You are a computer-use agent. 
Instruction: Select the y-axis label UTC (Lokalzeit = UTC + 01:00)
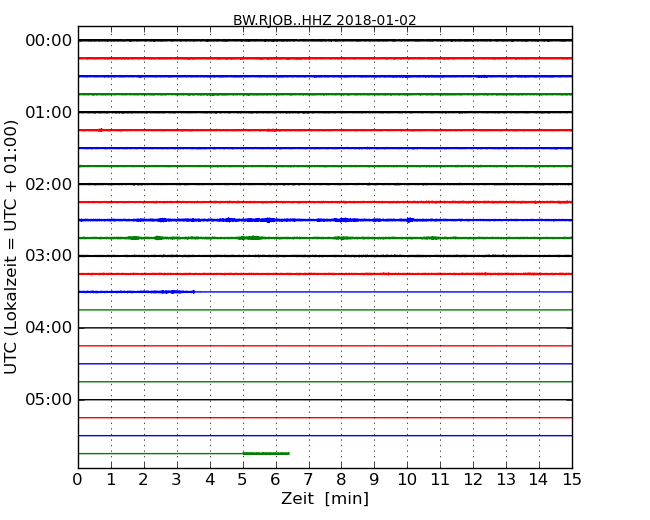point(11,247)
